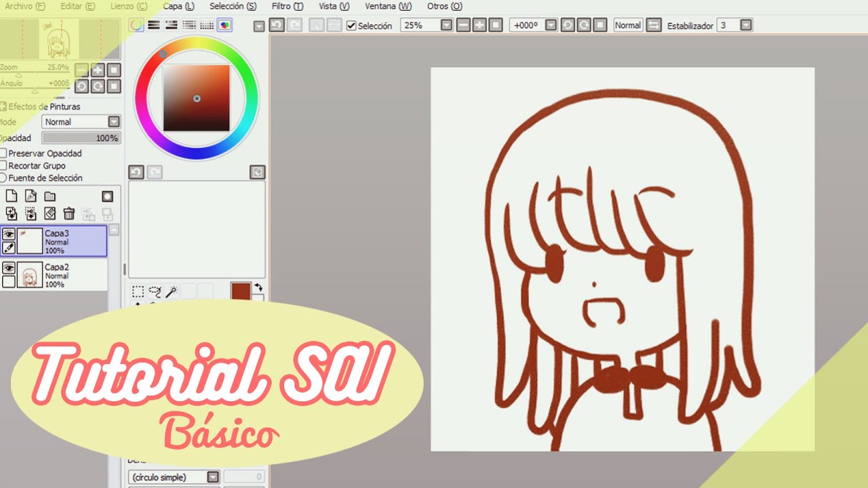The width and height of the screenshot is (868, 488).
Task: Select the Capa2 layer
Action: point(54,274)
